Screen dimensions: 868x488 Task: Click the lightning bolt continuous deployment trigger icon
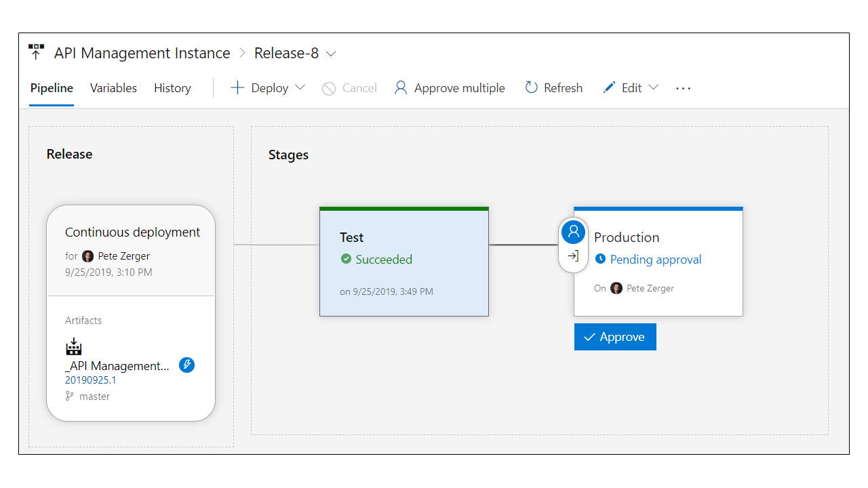tap(186, 365)
